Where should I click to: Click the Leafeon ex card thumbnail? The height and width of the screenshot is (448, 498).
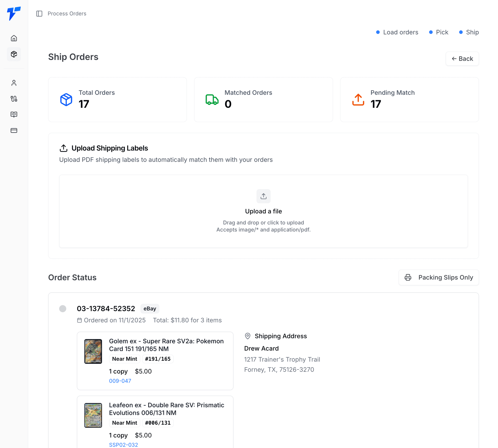click(93, 415)
